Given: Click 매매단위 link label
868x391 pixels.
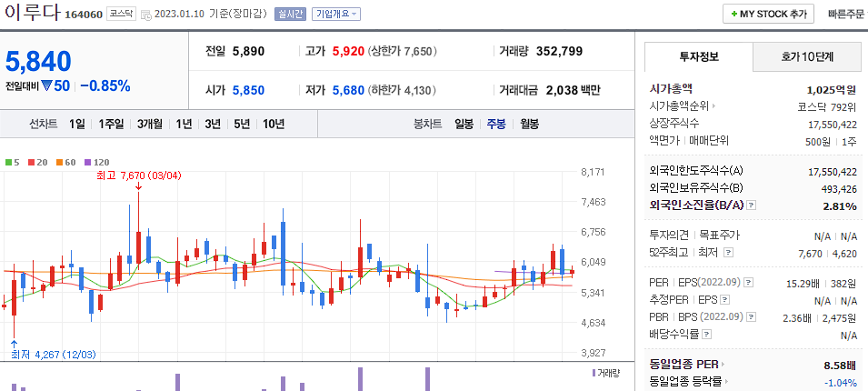Looking at the screenshot, I should pyautogui.click(x=709, y=141).
